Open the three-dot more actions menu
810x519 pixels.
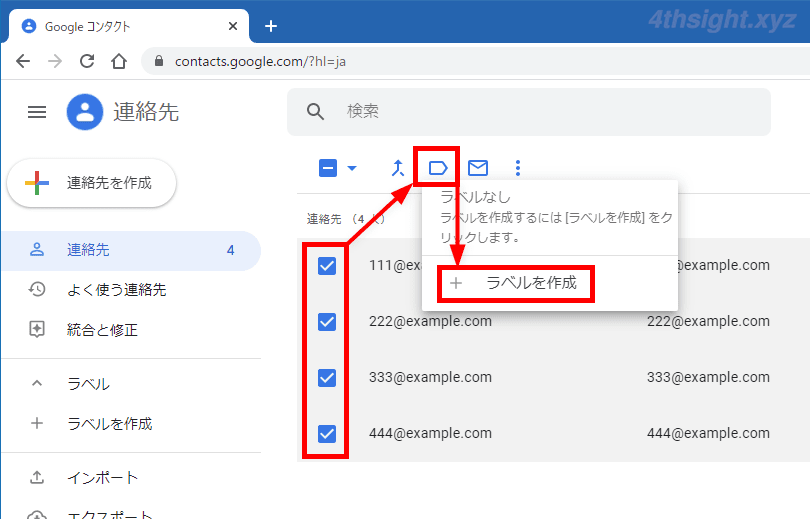click(x=517, y=168)
